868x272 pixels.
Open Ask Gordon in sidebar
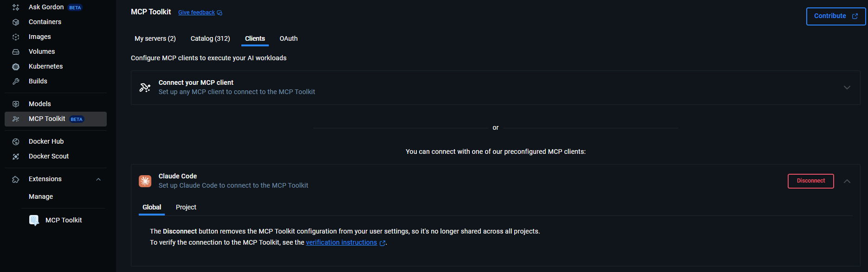coord(56,7)
